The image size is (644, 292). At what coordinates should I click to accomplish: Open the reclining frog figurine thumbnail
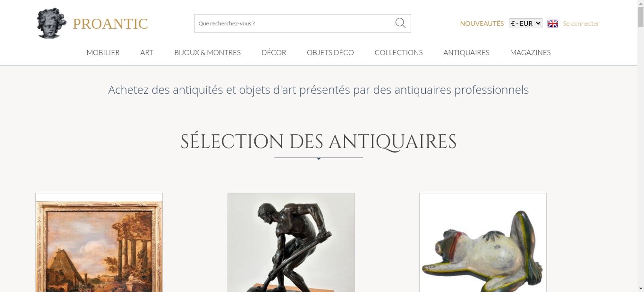[x=483, y=242]
